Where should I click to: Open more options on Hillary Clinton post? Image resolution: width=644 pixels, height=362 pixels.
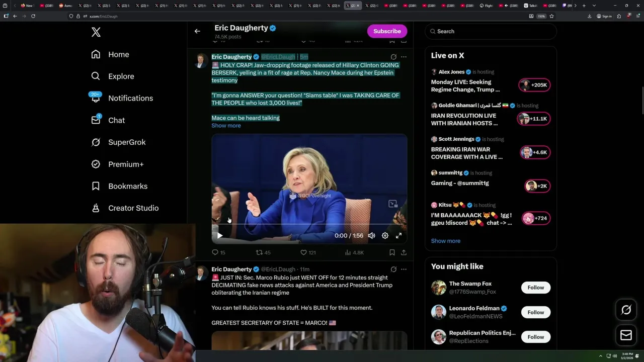point(404,57)
